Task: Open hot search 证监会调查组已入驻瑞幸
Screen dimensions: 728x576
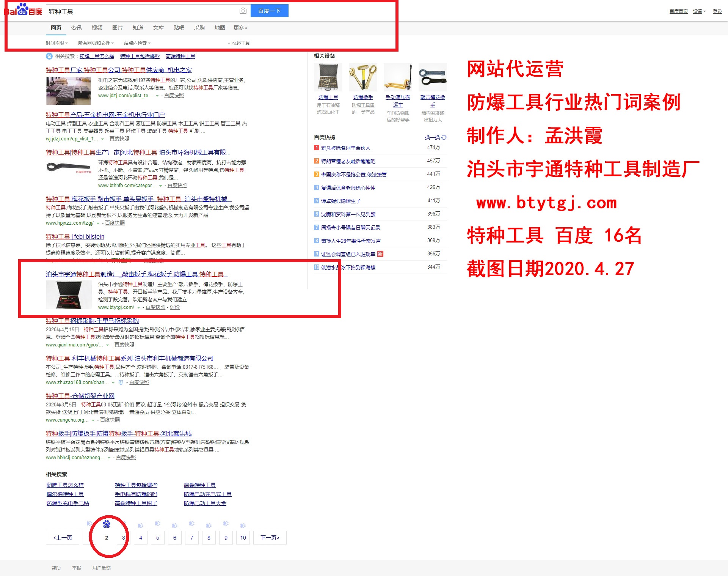Action: coord(348,254)
